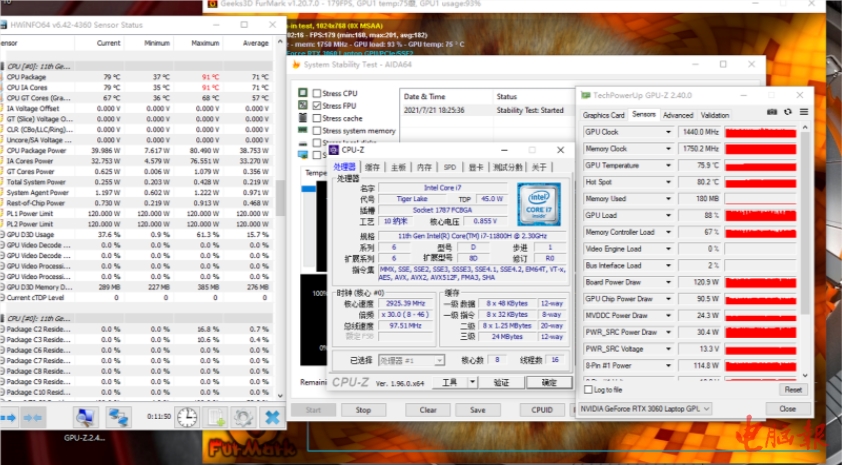The image size is (842, 465).
Task: Click the Stop button in AIDA64
Action: 363,410
